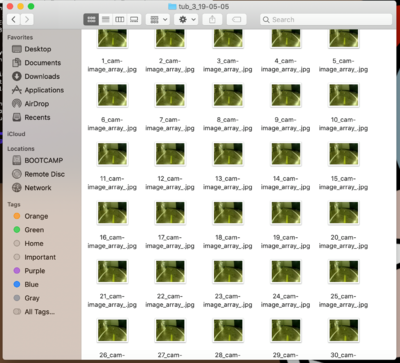Viewport: 400px width, 363px height.
Task: Pick the 25_cam-image_array_.jpg image icon
Action: click(344, 272)
